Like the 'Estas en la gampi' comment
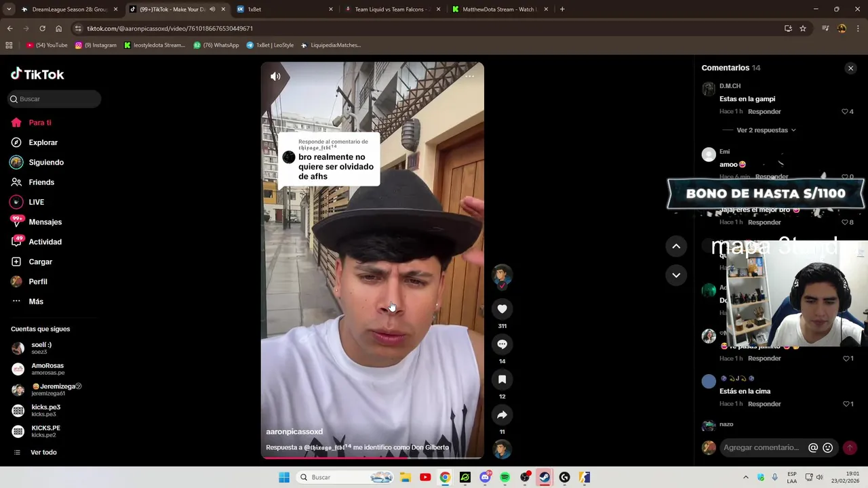The image size is (868, 488). pos(845,112)
